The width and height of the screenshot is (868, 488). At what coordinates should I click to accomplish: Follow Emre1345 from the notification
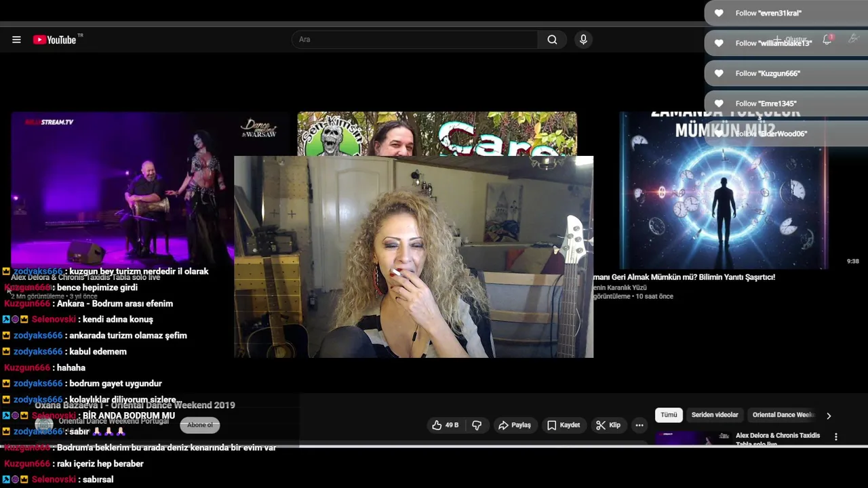[x=786, y=104]
